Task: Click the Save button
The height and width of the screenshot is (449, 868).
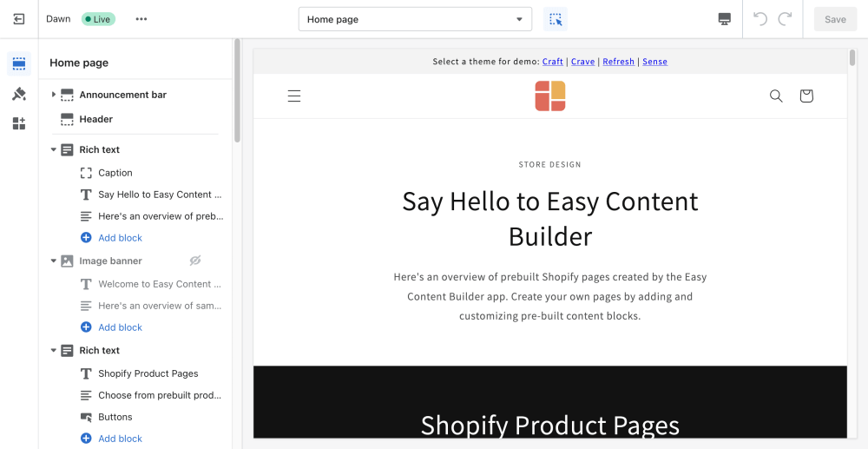Action: [x=835, y=19]
